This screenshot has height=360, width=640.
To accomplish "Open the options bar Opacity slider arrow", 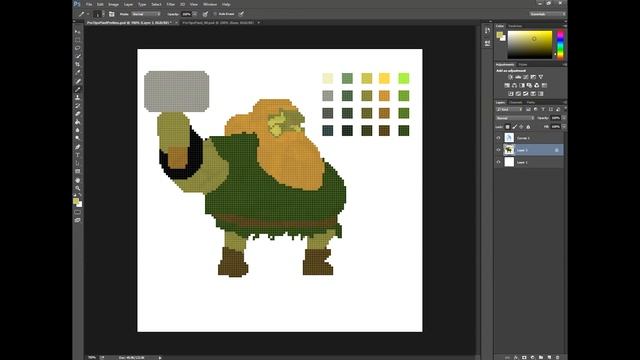I will click(x=195, y=14).
